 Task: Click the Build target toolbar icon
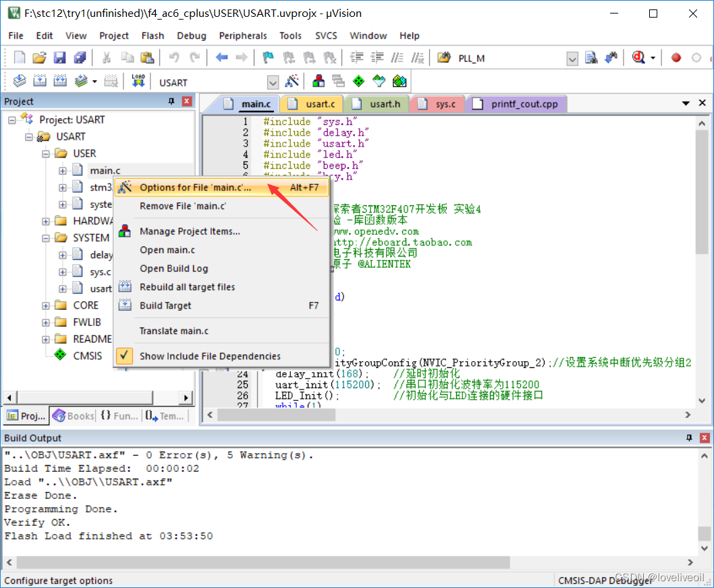40,82
